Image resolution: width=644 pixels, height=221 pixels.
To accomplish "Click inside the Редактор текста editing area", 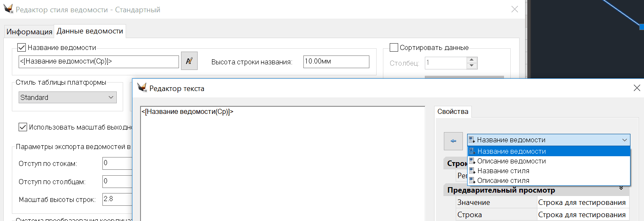I will pos(282,165).
